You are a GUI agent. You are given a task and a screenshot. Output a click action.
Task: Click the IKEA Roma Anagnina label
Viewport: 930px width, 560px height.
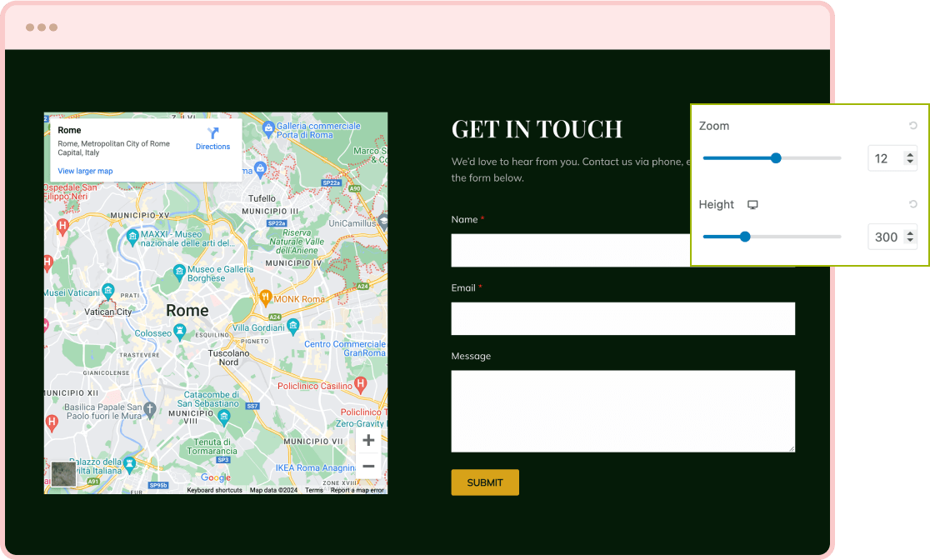(315, 467)
